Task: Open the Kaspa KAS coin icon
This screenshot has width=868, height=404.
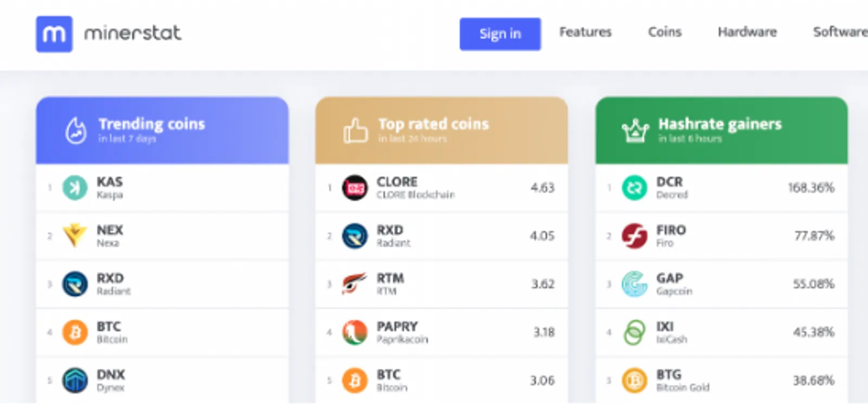Action: [x=75, y=188]
